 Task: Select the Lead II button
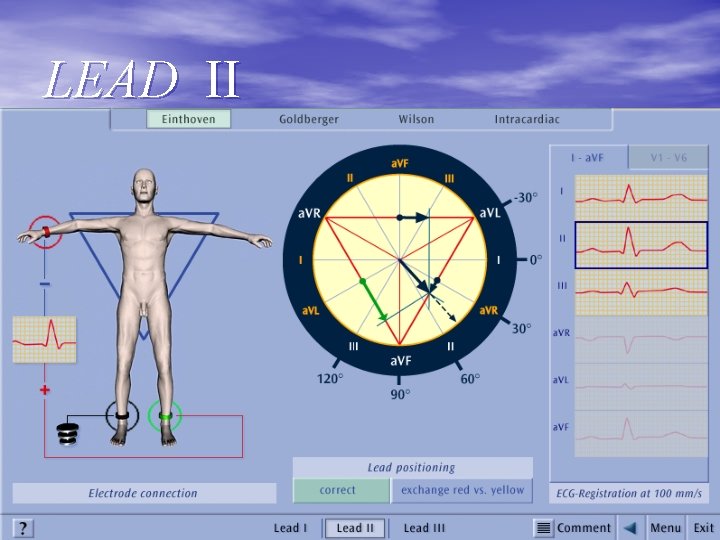click(355, 528)
